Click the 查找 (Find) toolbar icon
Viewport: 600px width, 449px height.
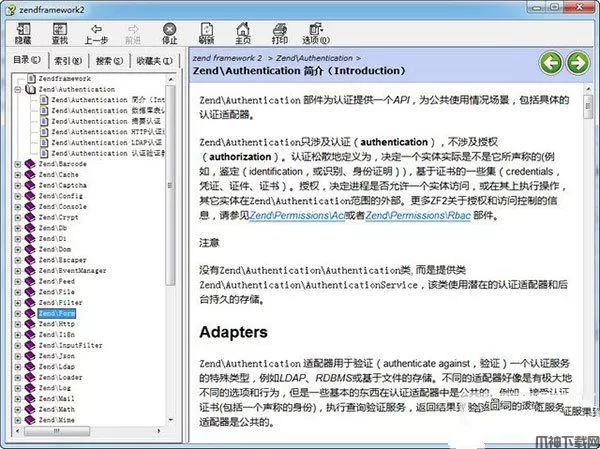point(59,33)
